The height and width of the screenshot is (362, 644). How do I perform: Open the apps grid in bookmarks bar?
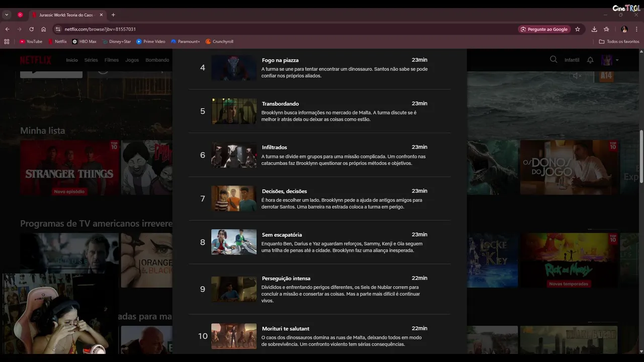7,42
